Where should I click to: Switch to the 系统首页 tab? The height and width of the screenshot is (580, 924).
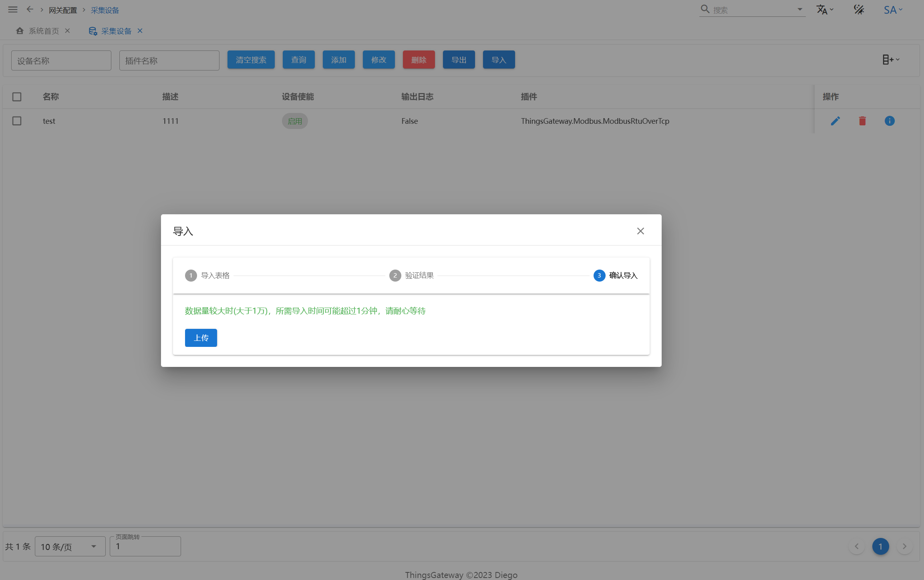(43, 31)
